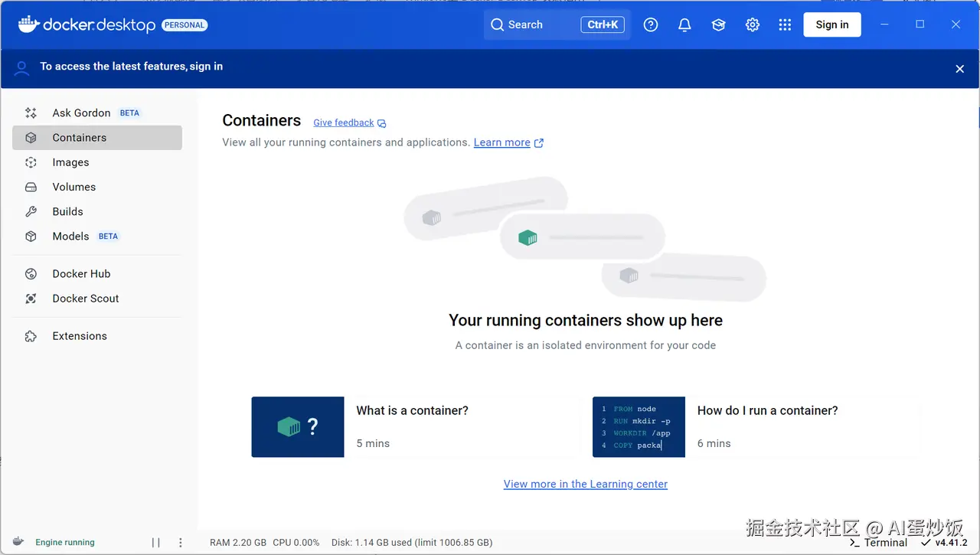The image size is (980, 555).
Task: Click the Engine running status text
Action: (x=65, y=542)
